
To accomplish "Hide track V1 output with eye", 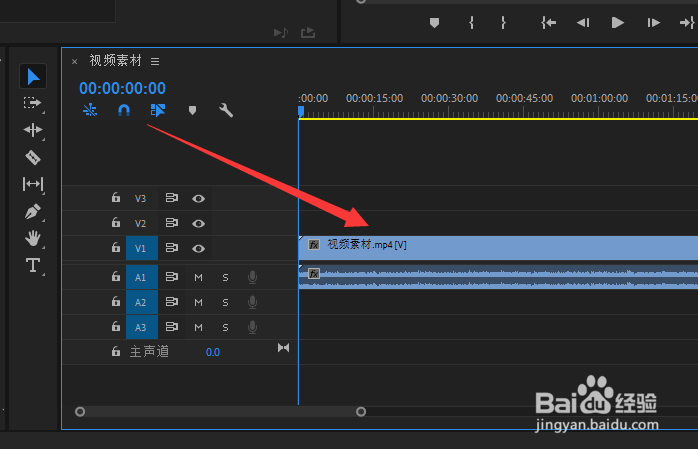I will click(199, 248).
